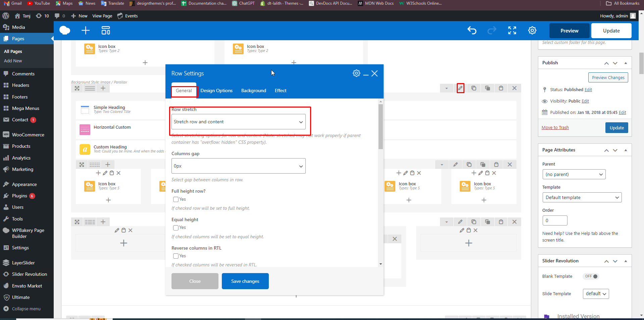Check Equal height Yes checkbox
Viewport: 644px width, 320px height.
176,228
